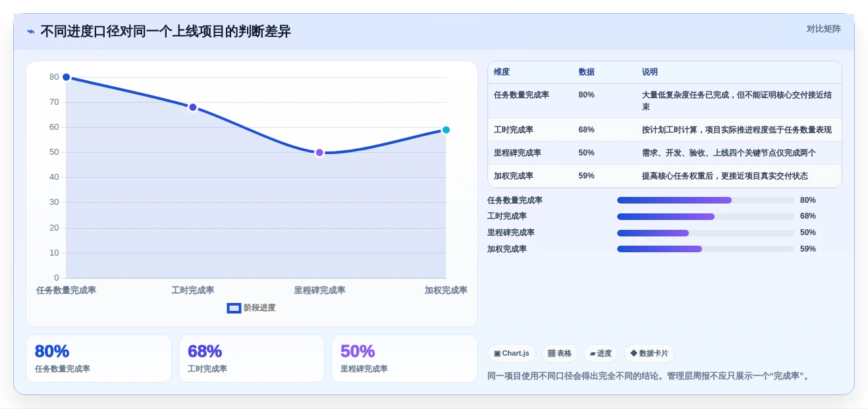Click the 任务数量完成率 x-axis label
868x409 pixels.
click(x=66, y=290)
